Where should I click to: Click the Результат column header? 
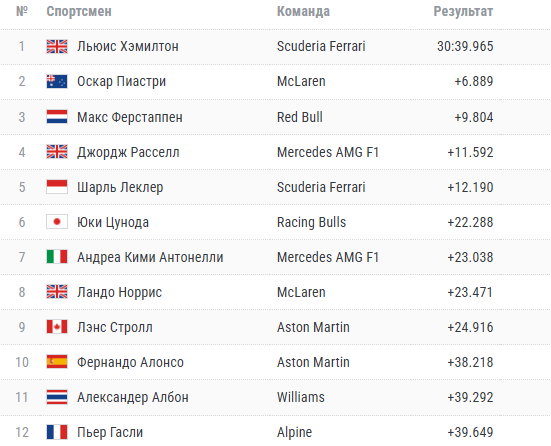[x=463, y=12]
